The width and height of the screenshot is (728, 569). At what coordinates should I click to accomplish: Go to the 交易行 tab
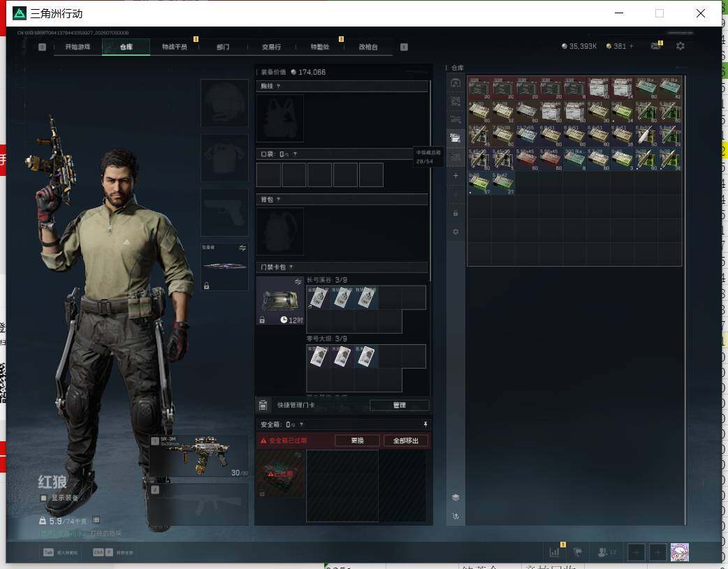tap(271, 47)
